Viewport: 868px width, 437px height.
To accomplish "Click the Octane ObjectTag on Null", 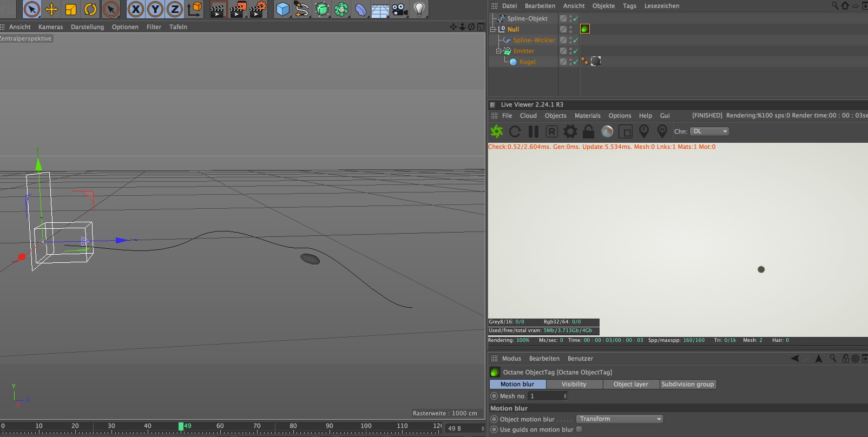I will tap(585, 29).
